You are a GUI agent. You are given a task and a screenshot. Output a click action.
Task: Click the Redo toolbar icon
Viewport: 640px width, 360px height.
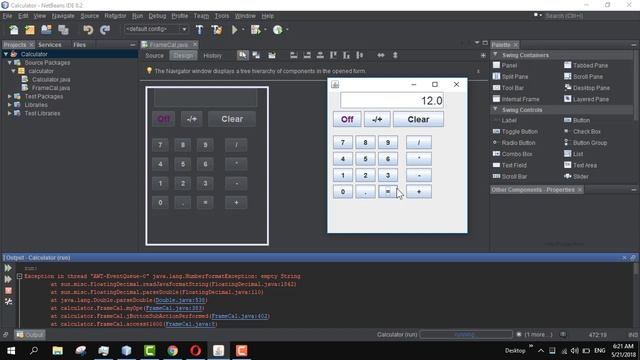click(105, 30)
